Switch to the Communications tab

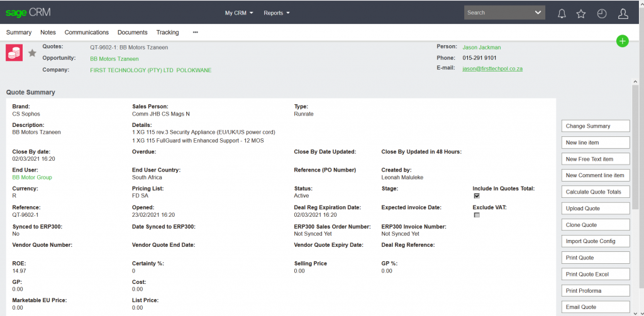click(x=87, y=32)
